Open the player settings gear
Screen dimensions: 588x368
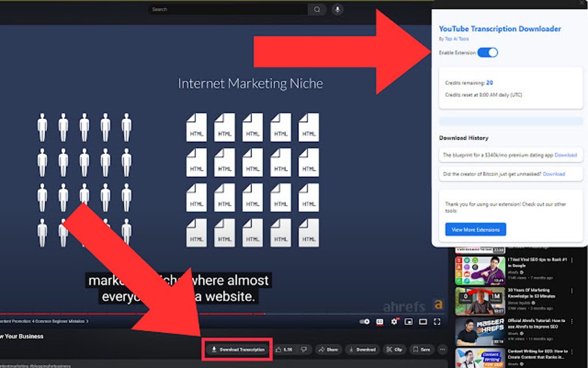click(x=394, y=322)
